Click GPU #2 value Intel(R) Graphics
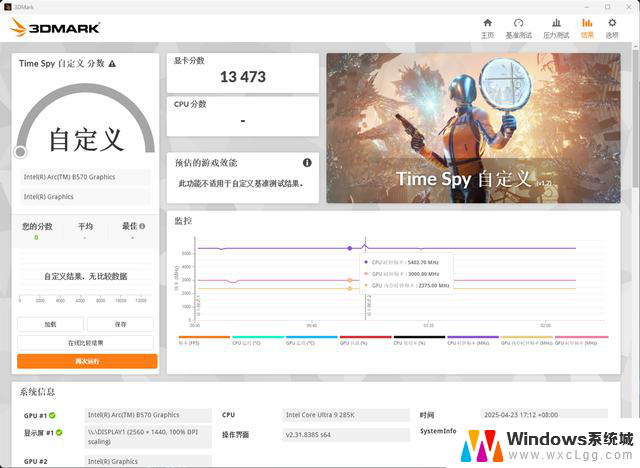640x468 pixels. (148, 461)
